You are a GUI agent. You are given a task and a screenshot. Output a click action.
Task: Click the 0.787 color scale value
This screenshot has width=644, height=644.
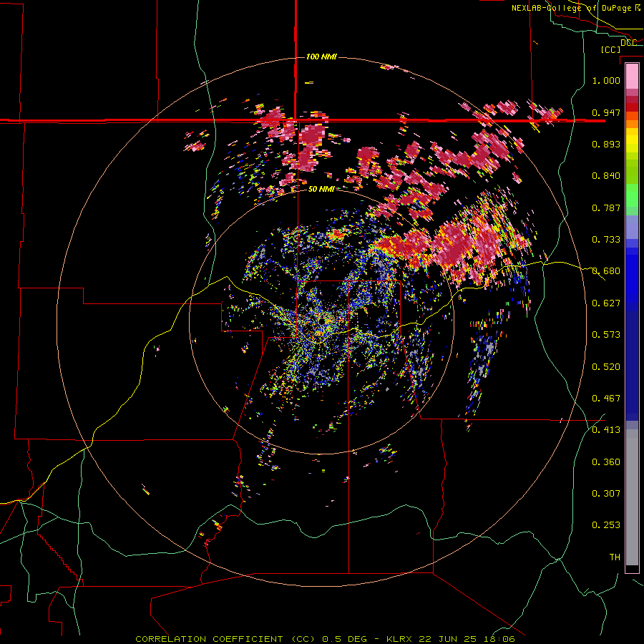606,208
